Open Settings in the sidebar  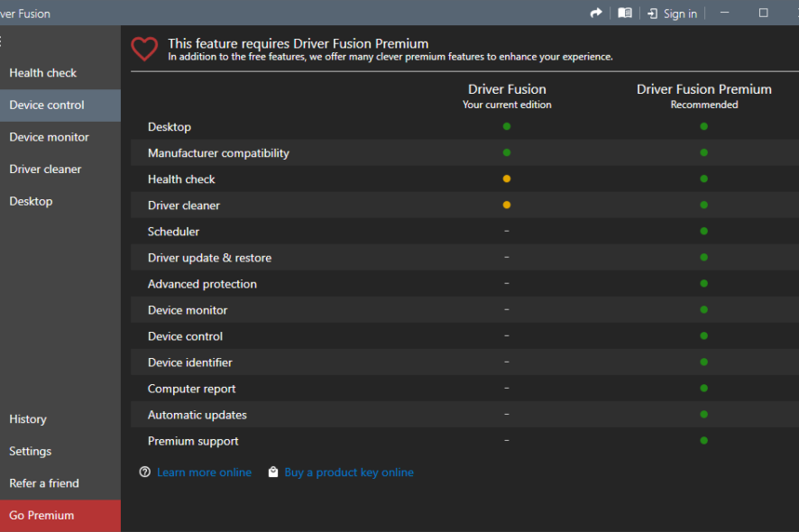[60, 451]
